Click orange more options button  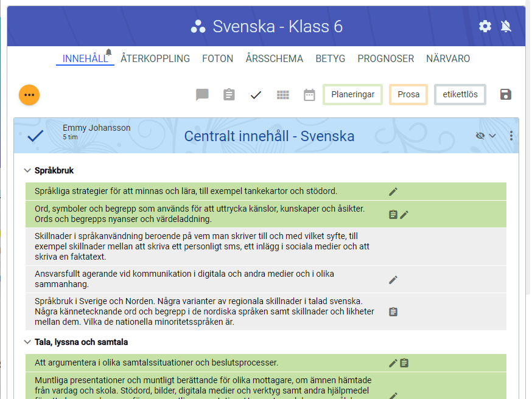29,95
